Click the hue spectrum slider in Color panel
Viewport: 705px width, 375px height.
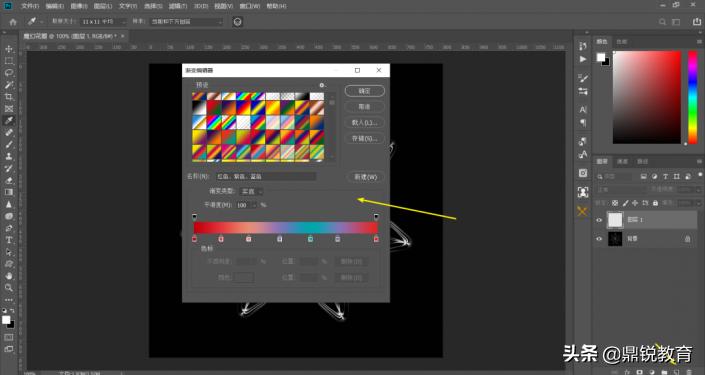click(693, 97)
